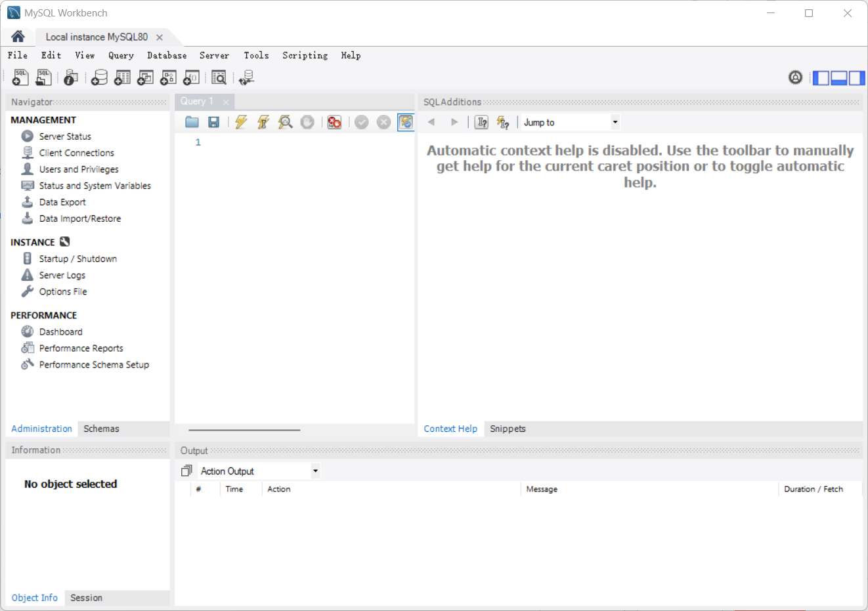Click the query editor horizontal scrollbar
868x611 pixels.
tap(244, 430)
